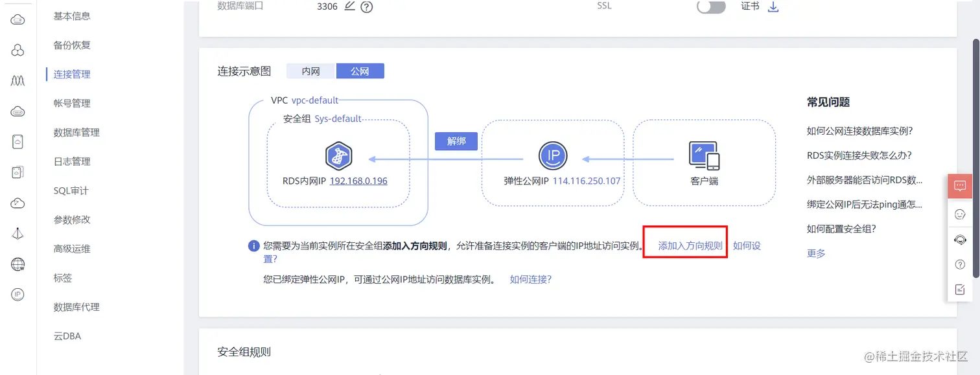
Task: Open FAQ 绑定公网IP后无法ping通怎...
Action: (x=865, y=205)
